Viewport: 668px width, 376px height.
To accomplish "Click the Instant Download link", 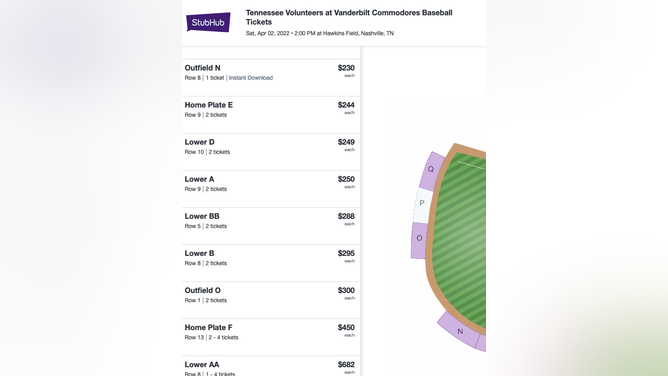I will [251, 78].
